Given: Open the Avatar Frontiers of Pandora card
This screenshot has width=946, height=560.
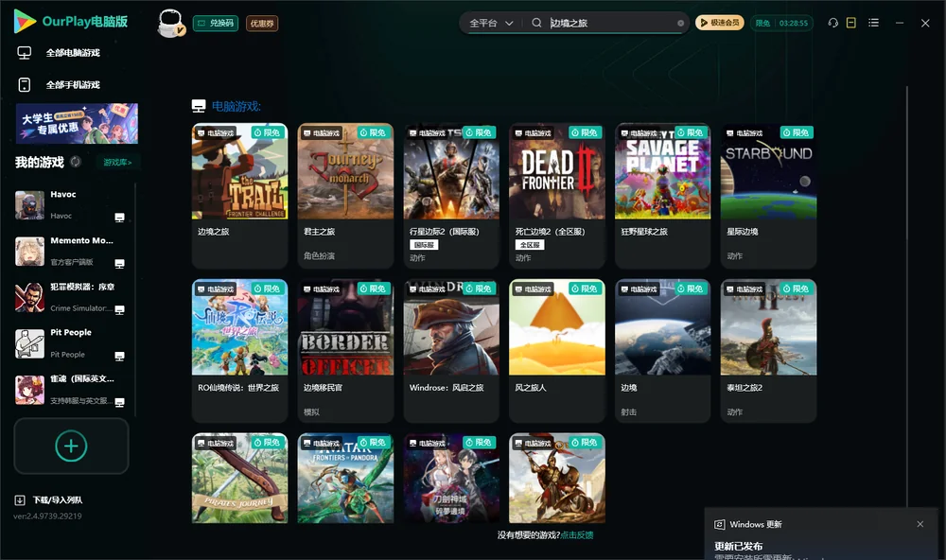Looking at the screenshot, I should point(345,478).
